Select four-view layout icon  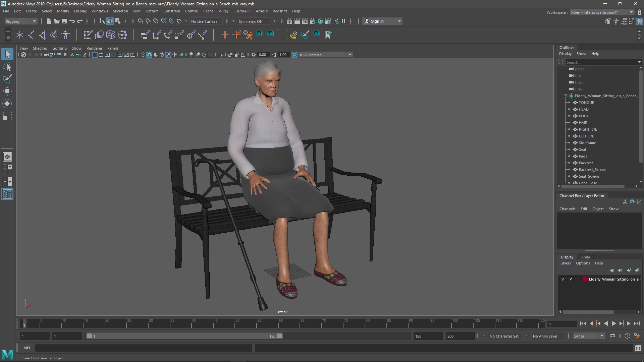[x=7, y=169]
